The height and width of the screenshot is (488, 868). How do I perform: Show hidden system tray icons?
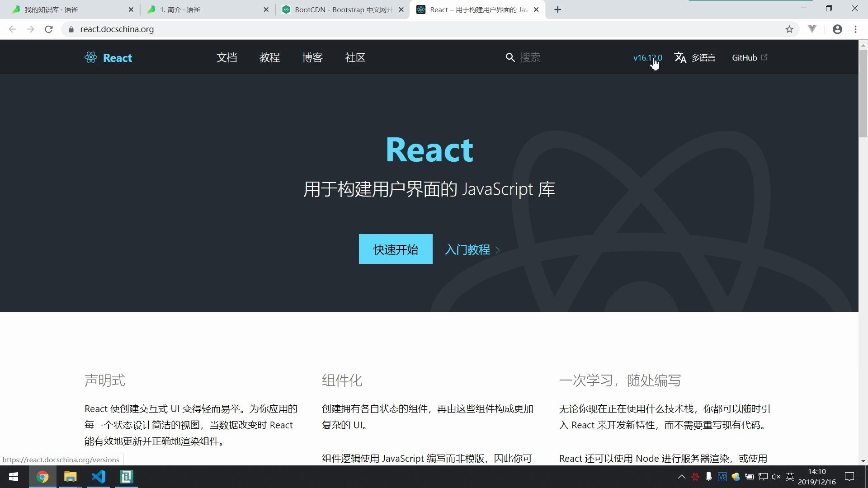[681, 477]
